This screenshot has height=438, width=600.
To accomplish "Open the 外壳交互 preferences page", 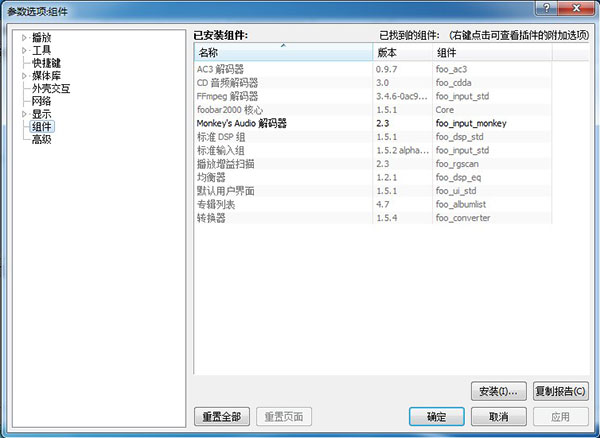I will click(51, 88).
